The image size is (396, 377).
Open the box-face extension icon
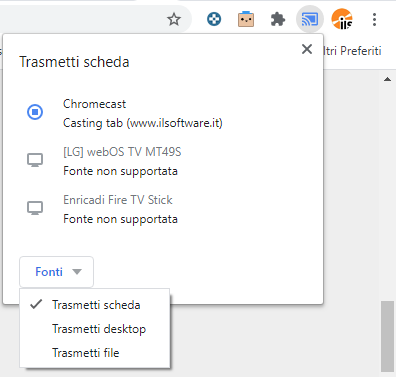point(246,19)
